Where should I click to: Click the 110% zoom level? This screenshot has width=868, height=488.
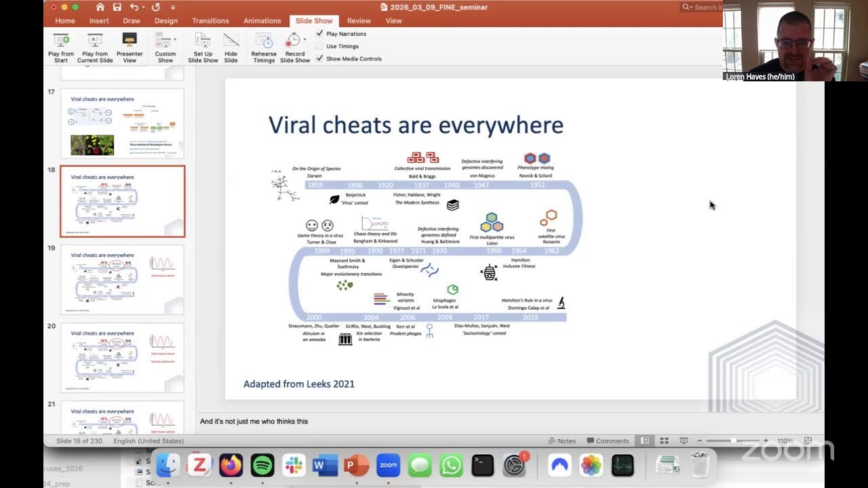pyautogui.click(x=785, y=441)
